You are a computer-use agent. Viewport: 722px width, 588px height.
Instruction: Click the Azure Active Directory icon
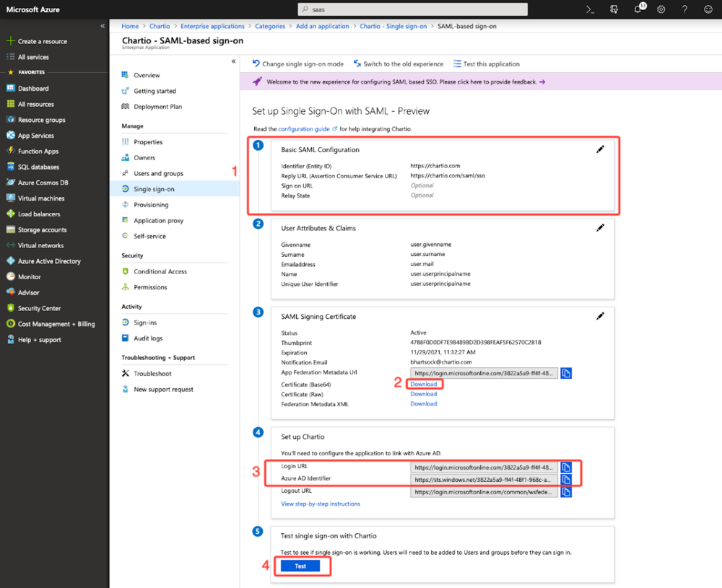tap(10, 261)
